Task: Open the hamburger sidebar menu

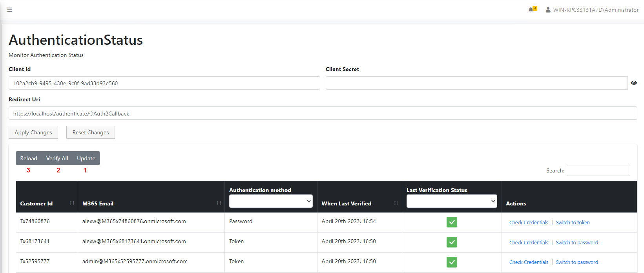Action: [x=10, y=10]
